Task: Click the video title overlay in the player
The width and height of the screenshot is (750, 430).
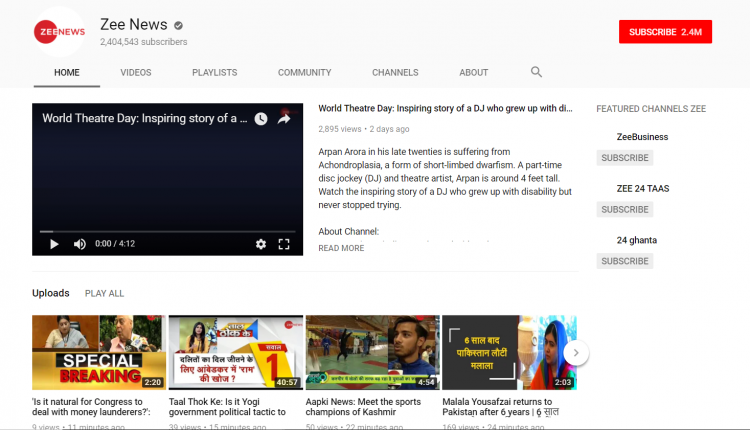Action: pyautogui.click(x=144, y=118)
